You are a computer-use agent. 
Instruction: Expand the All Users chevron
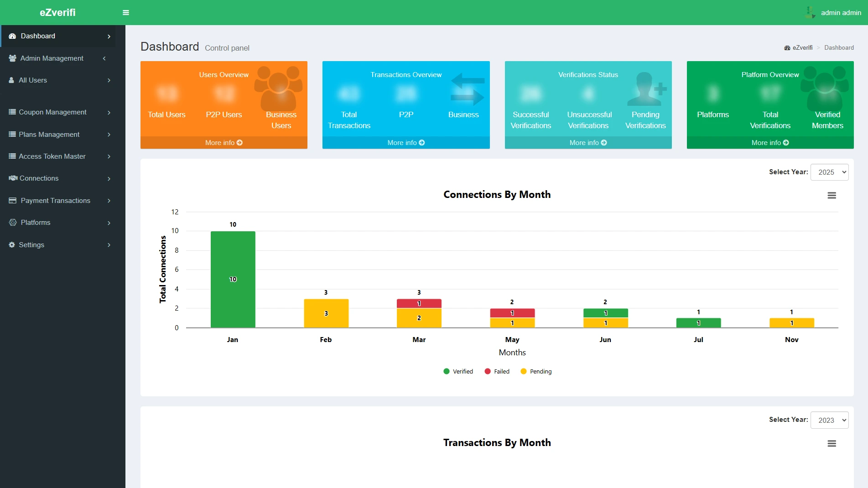coord(109,80)
